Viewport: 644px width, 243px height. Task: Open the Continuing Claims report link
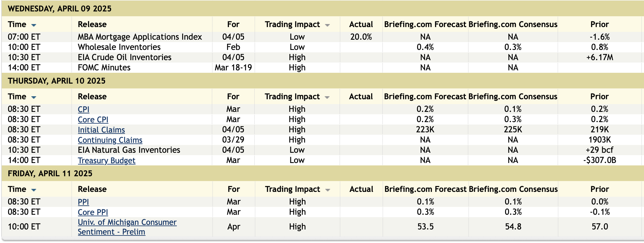[x=110, y=140]
